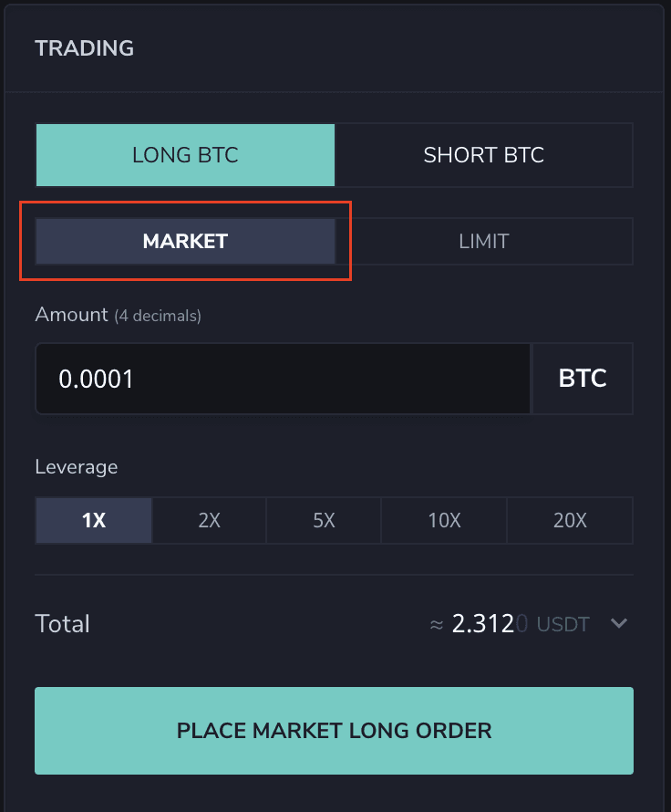This screenshot has height=812, width=671.
Task: Click the Amount (4 decimals) label
Action: (118, 315)
